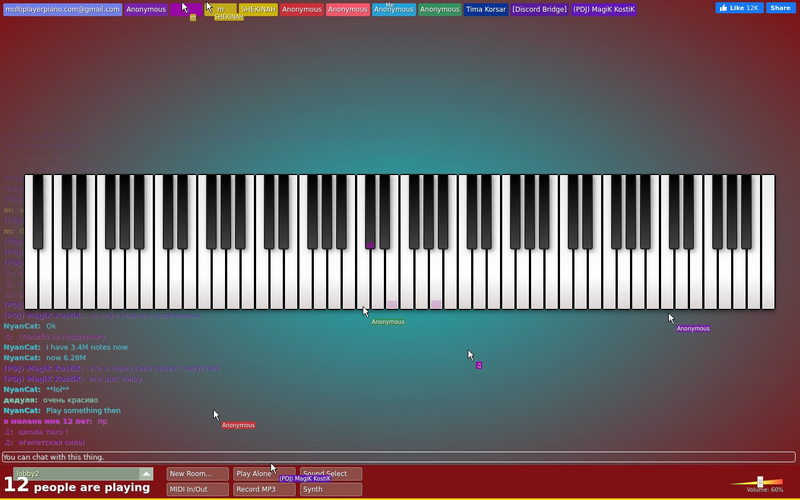Open the Sound Select menu
Screen dimensions: 800x500
pyautogui.click(x=331, y=474)
